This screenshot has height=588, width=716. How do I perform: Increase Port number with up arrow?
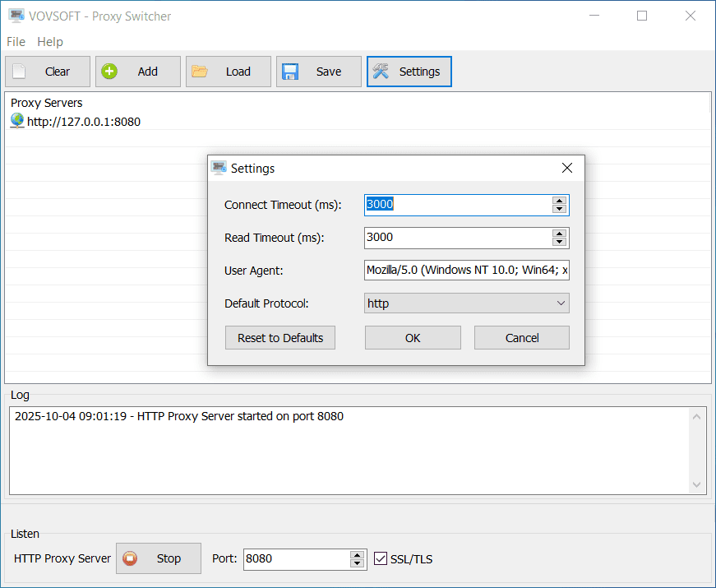(357, 554)
